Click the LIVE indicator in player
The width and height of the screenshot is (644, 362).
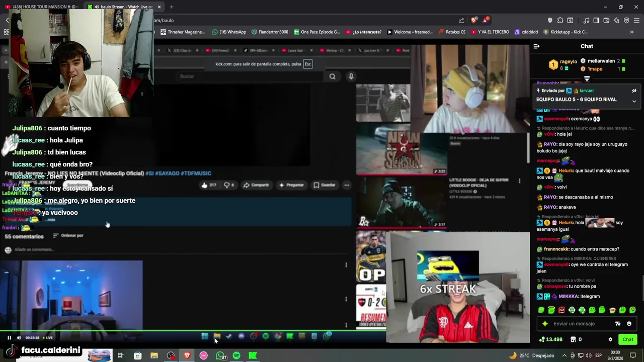pyautogui.click(x=48, y=338)
